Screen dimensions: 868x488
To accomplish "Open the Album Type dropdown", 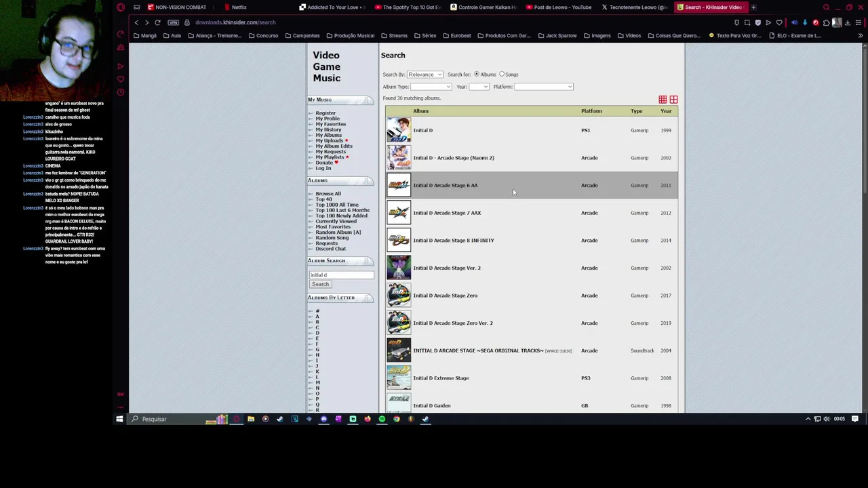I will coord(431,87).
